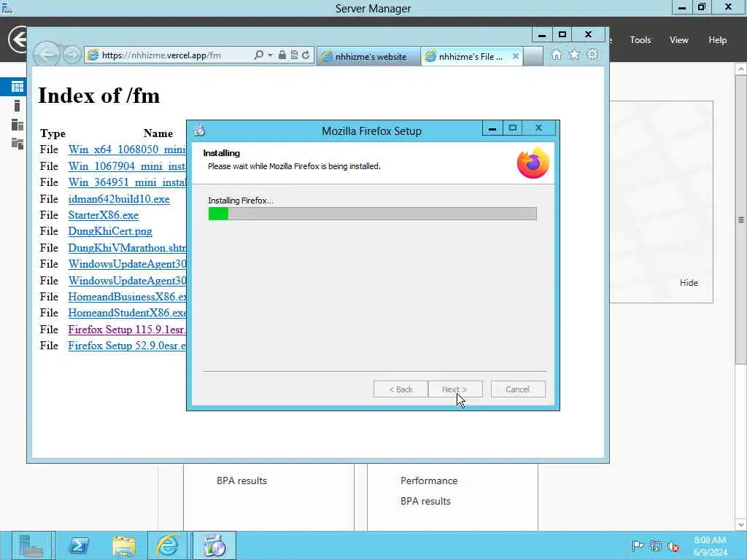Click Internet Explorer forward arrow button
The height and width of the screenshot is (560, 747).
(72, 55)
